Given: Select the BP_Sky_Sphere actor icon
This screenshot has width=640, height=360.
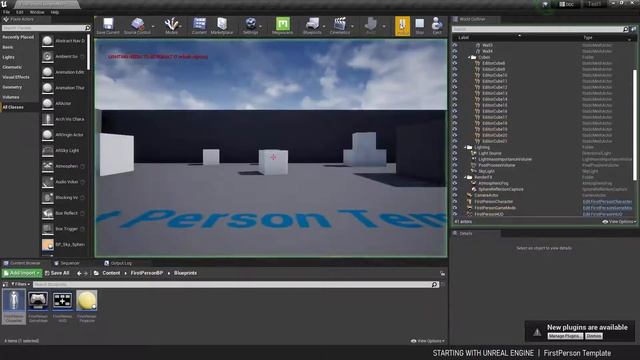Looking at the screenshot, I should pos(47,244).
